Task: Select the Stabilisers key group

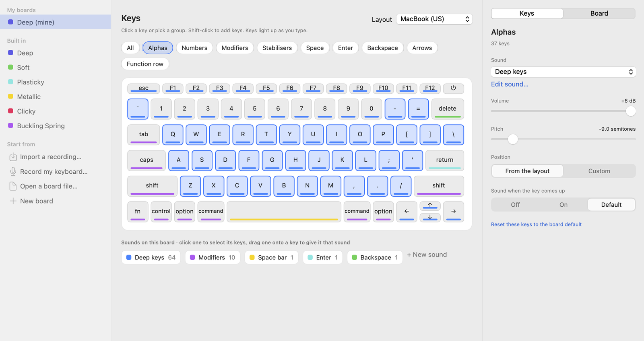Action: 277,48
